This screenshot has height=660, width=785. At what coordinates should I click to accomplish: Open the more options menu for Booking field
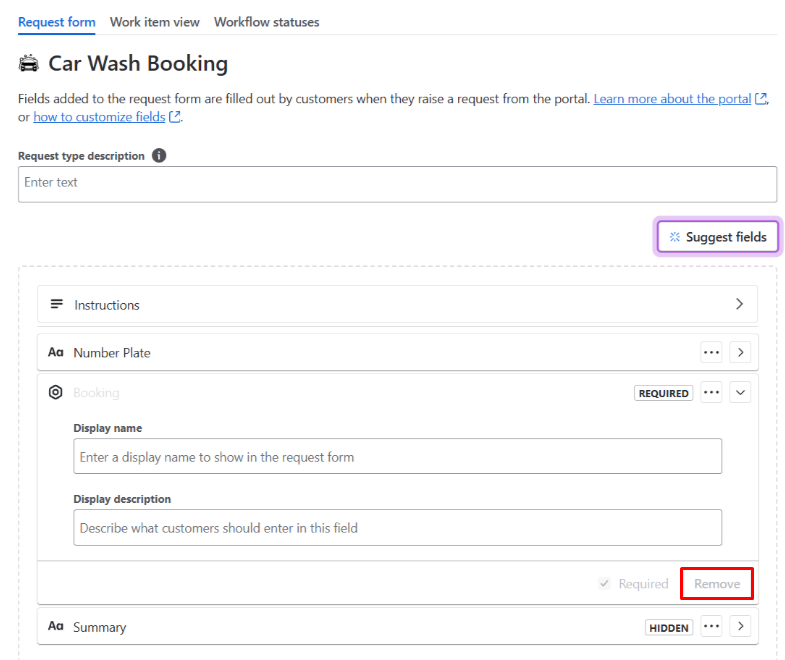(711, 393)
